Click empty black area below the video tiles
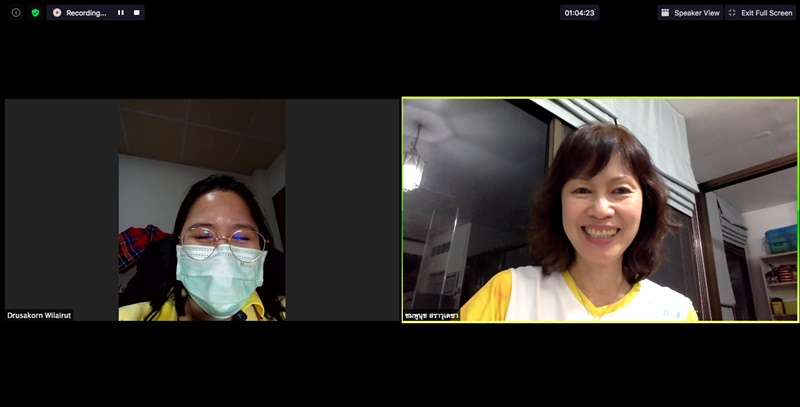The image size is (800, 407). click(400, 365)
